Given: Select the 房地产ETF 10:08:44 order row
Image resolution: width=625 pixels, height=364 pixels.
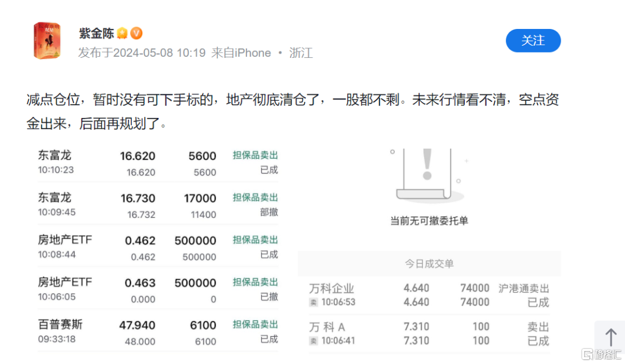Looking at the screenshot, I should click(158, 248).
